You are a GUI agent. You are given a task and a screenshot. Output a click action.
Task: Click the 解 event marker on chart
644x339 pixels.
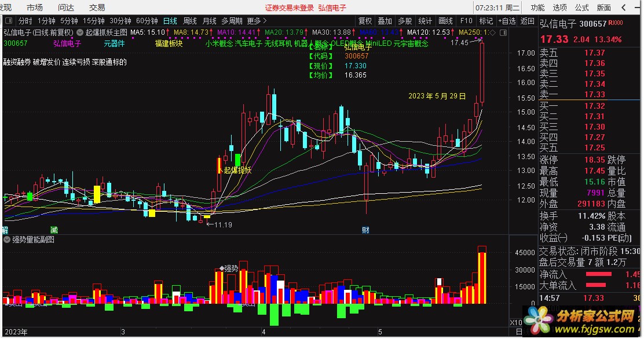[5, 230]
